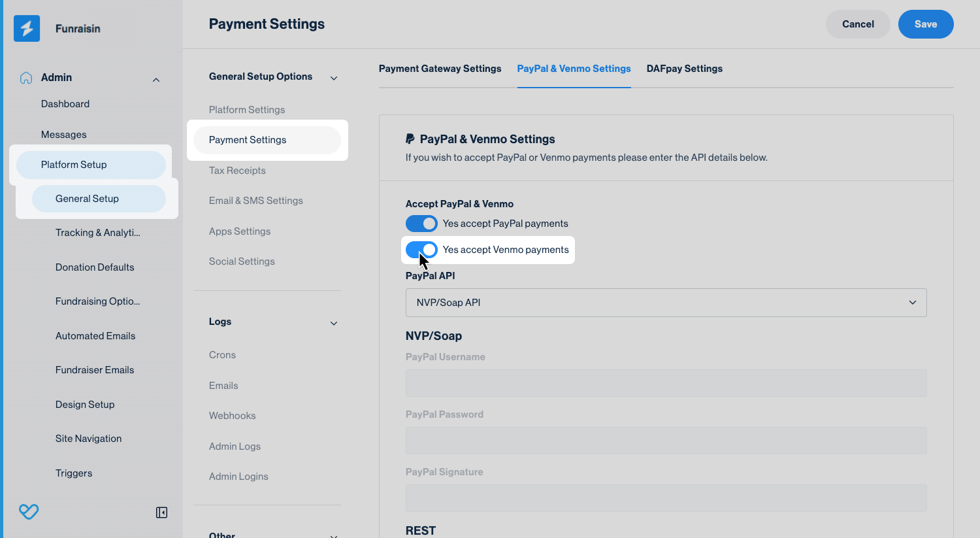Viewport: 980px width, 538px height.
Task: Collapse the Logs section chevron
Action: 334,324
